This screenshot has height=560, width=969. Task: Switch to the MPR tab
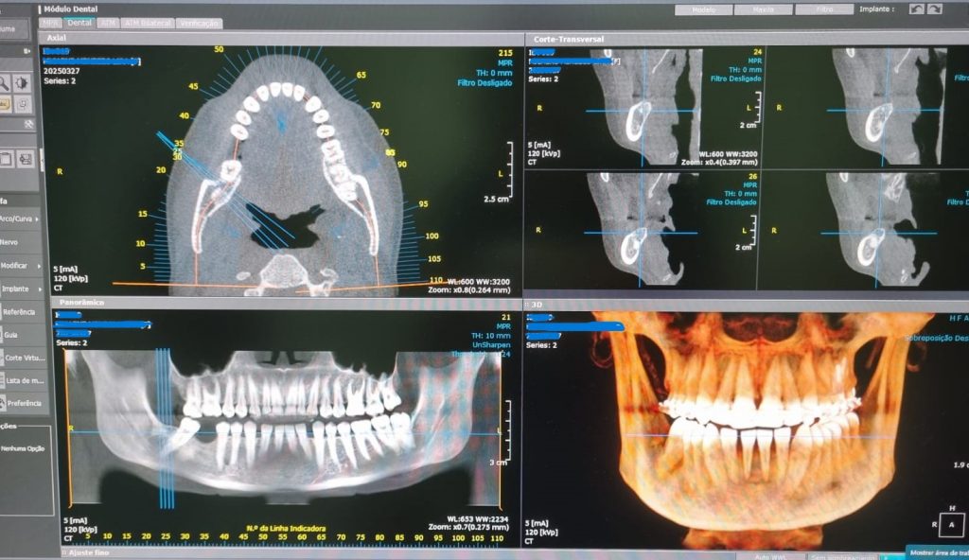[50, 23]
